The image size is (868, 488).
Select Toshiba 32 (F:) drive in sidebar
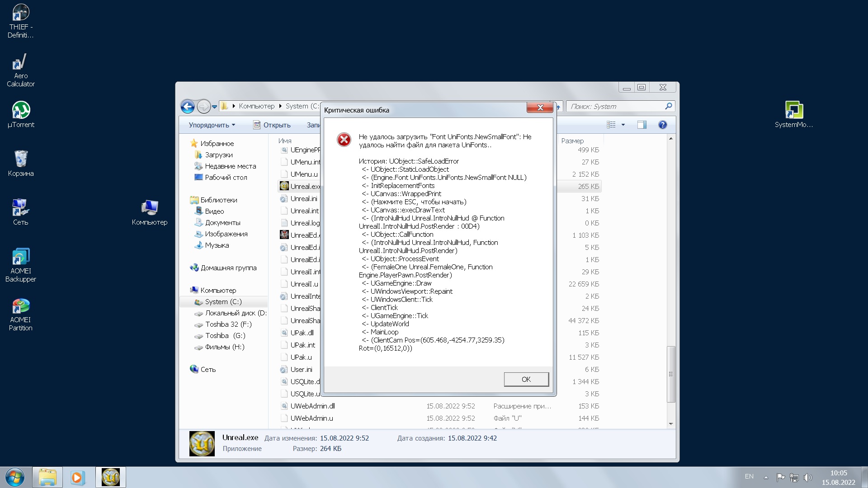[228, 324]
